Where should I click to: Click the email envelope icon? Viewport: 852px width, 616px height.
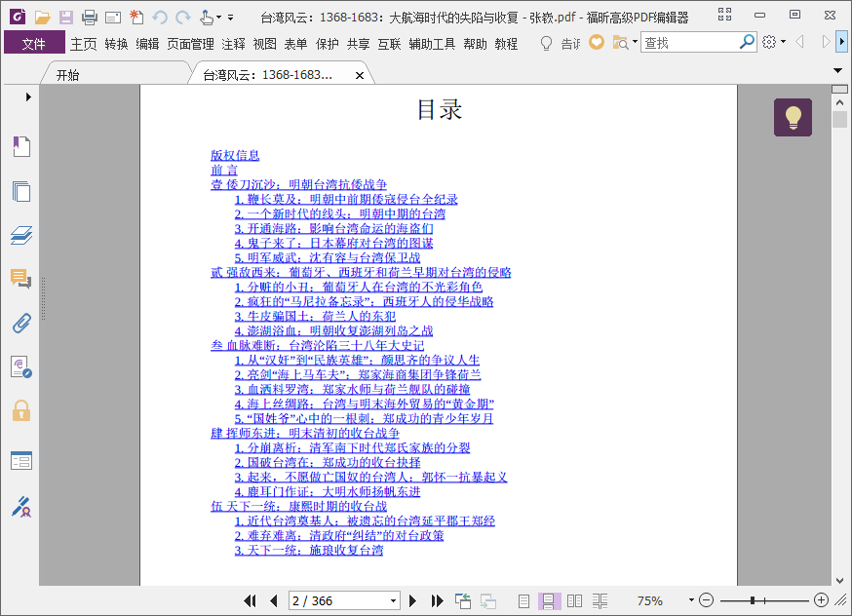point(113,18)
